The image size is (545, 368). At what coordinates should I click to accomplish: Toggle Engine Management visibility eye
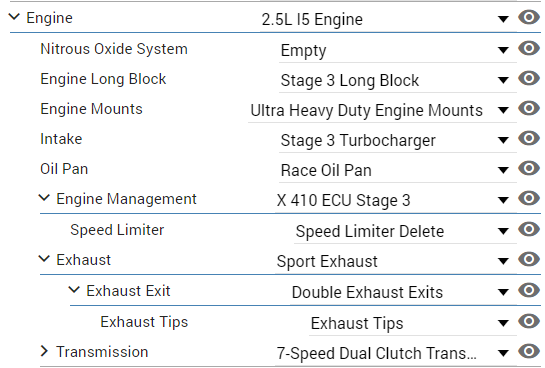(529, 198)
